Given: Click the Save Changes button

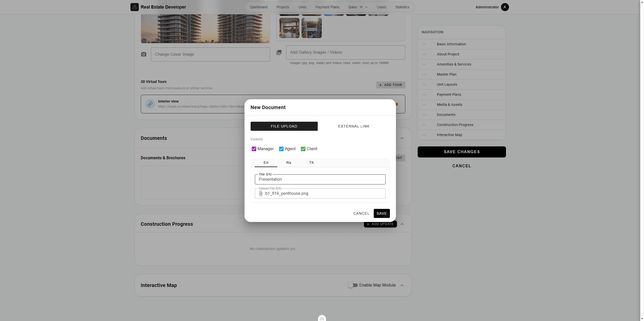Looking at the screenshot, I should tap(462, 152).
